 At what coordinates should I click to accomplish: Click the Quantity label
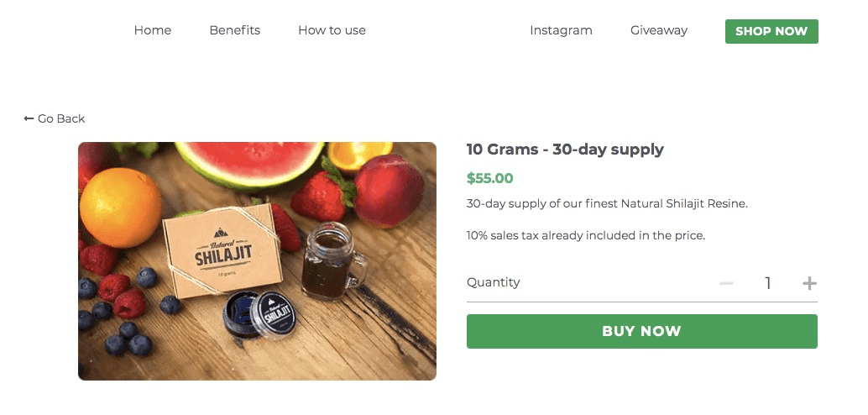tap(493, 282)
